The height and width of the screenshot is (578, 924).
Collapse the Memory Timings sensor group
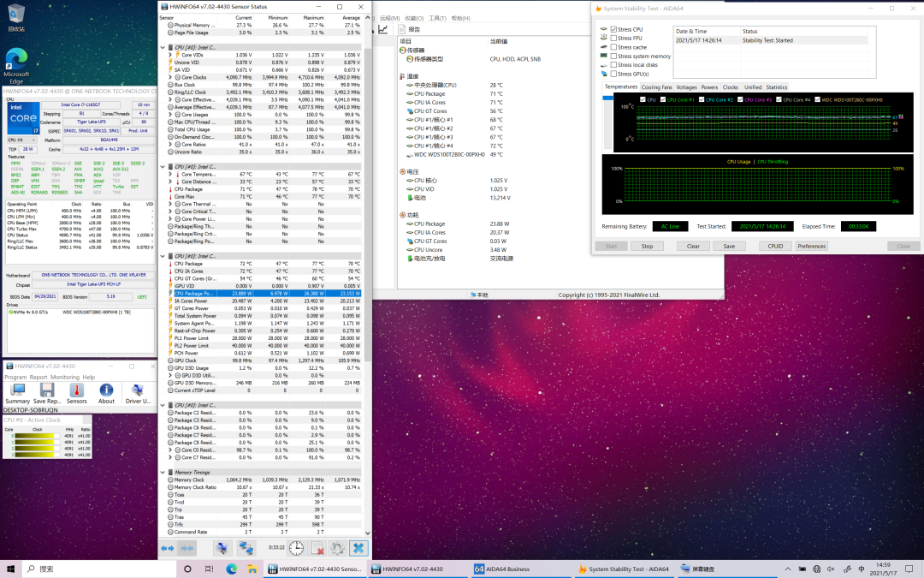pos(163,472)
